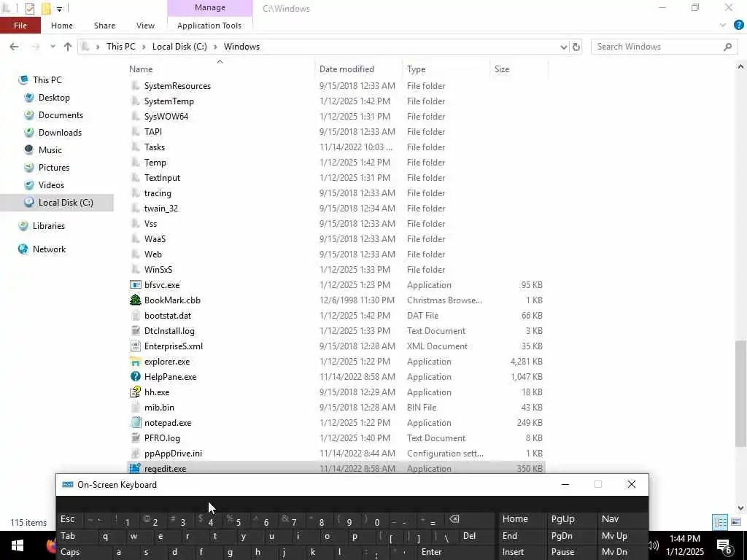This screenshot has height=560, width=747.
Task: Click Local Disk (C:) breadcrumb in address bar
Action: (x=179, y=47)
